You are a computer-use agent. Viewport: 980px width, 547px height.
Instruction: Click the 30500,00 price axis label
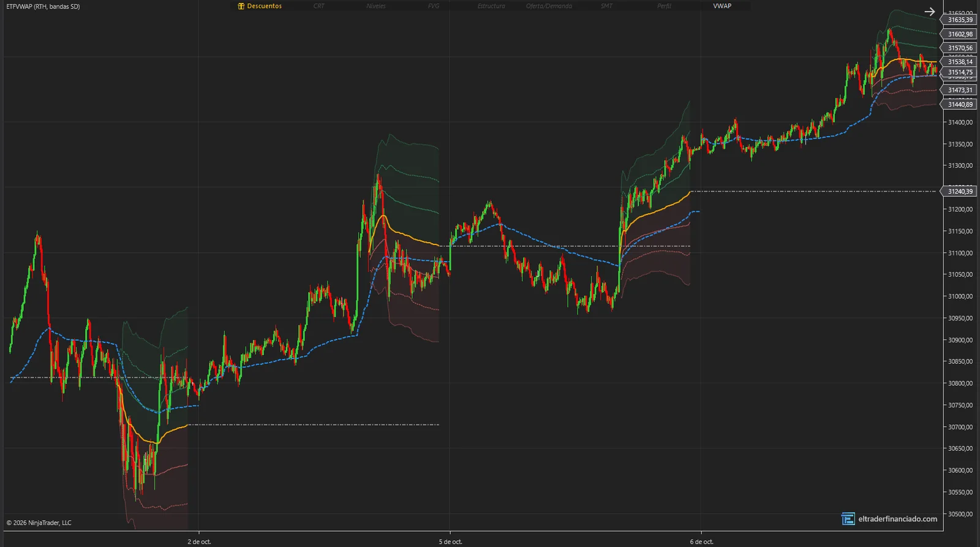tap(960, 514)
